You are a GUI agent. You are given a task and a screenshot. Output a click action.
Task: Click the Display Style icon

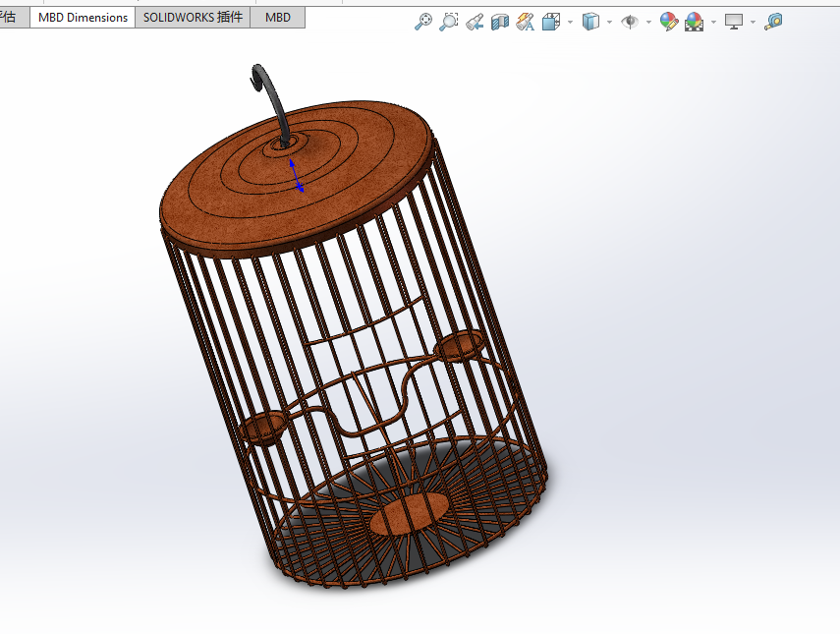coord(590,21)
